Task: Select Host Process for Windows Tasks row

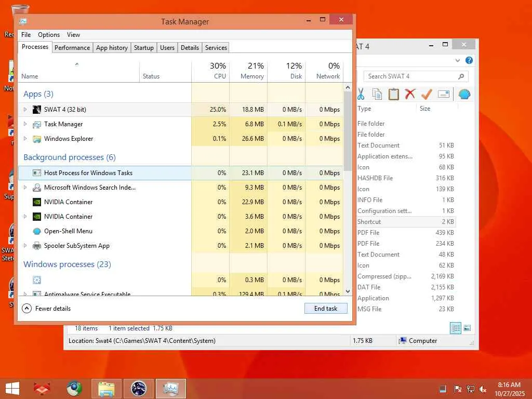Action: point(180,172)
